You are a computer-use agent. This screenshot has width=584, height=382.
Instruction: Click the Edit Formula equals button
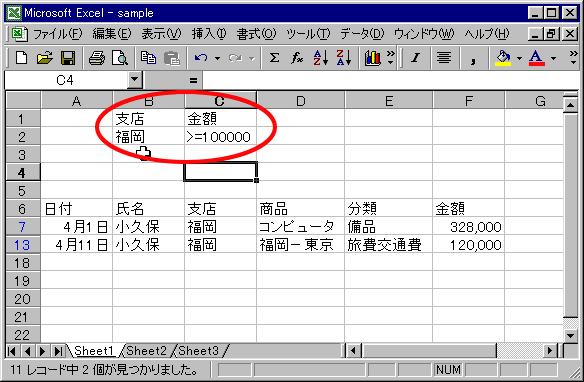click(193, 80)
